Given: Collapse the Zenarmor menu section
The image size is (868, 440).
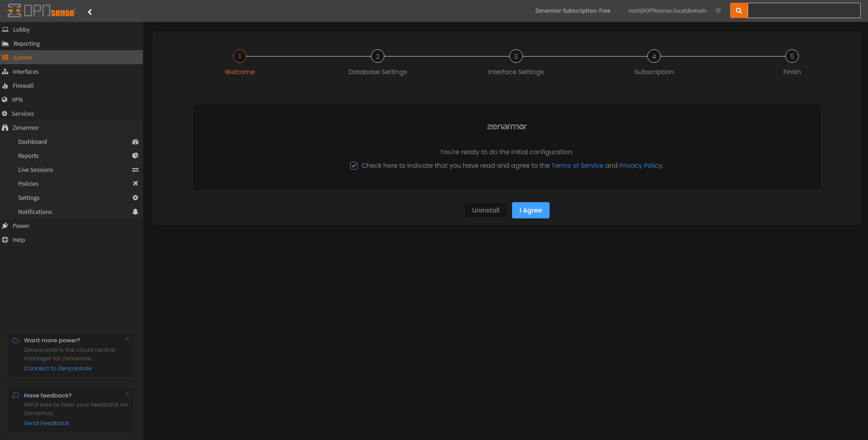Looking at the screenshot, I should pyautogui.click(x=71, y=128).
